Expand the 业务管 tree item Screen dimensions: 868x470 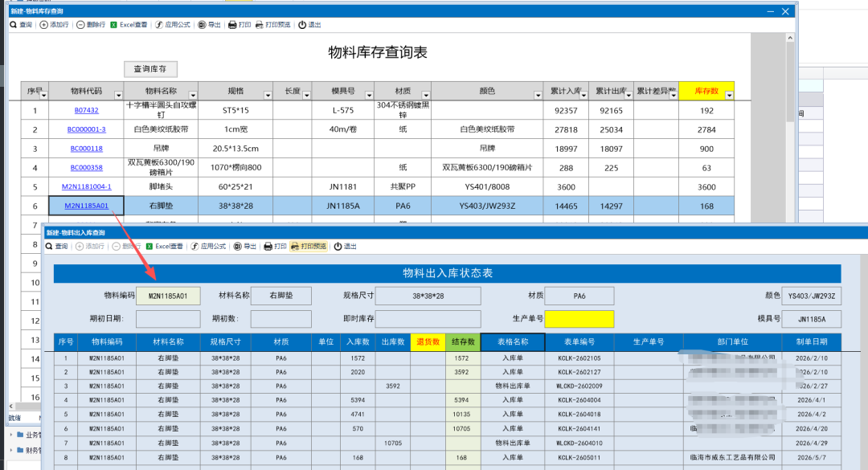coord(11,435)
